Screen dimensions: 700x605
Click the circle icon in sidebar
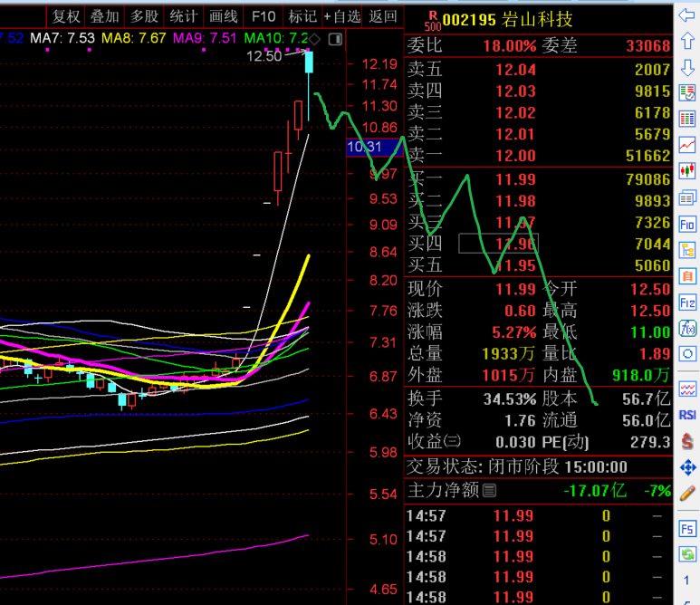point(687,354)
